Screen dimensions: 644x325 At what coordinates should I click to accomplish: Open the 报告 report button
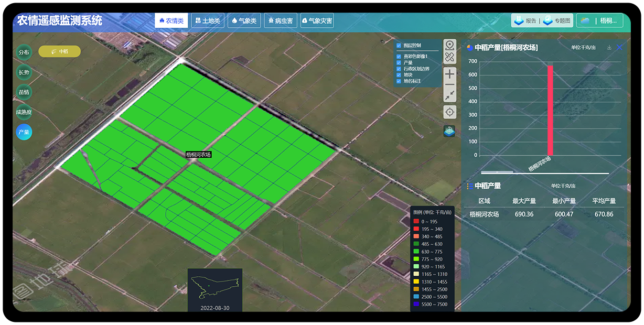pyautogui.click(x=526, y=21)
